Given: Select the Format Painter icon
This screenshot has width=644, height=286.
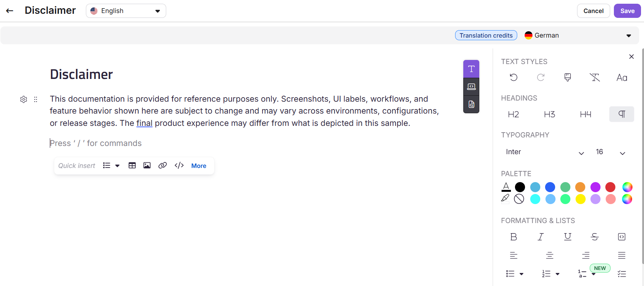Looking at the screenshot, I should click(567, 77).
